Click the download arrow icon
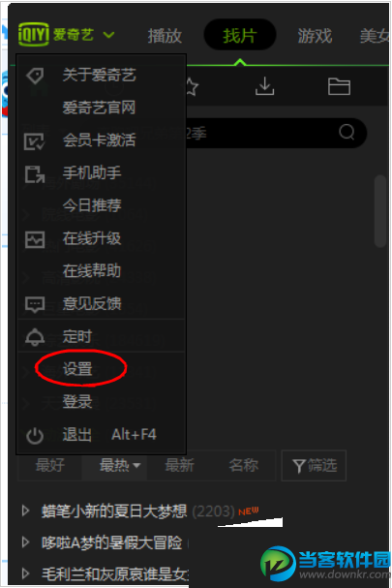The width and height of the screenshot is (392, 588). click(x=264, y=86)
